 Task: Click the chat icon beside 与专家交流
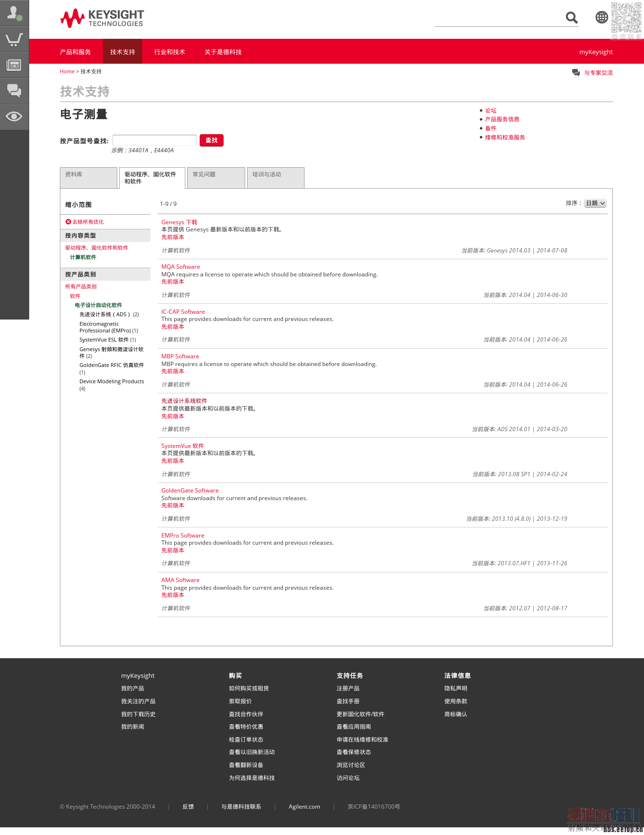576,72
